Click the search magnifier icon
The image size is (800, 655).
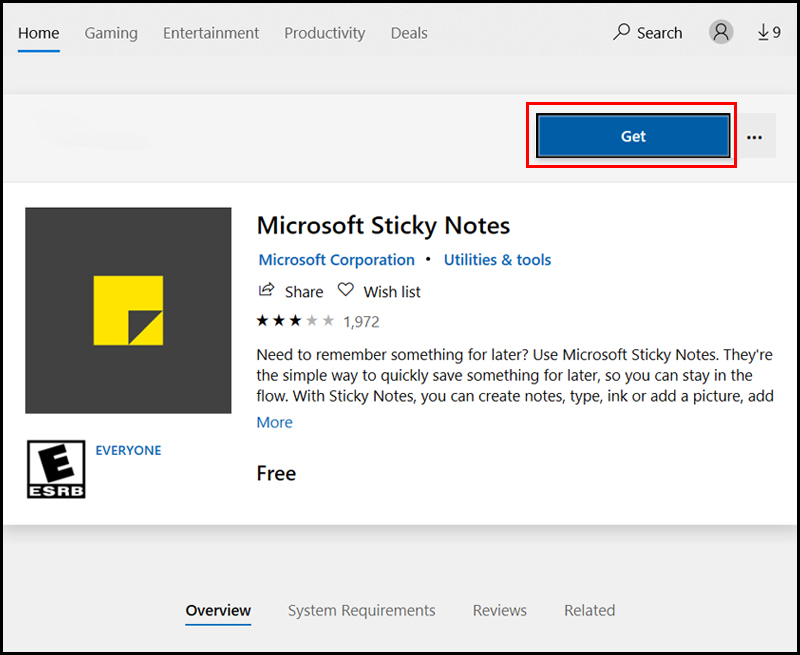621,32
